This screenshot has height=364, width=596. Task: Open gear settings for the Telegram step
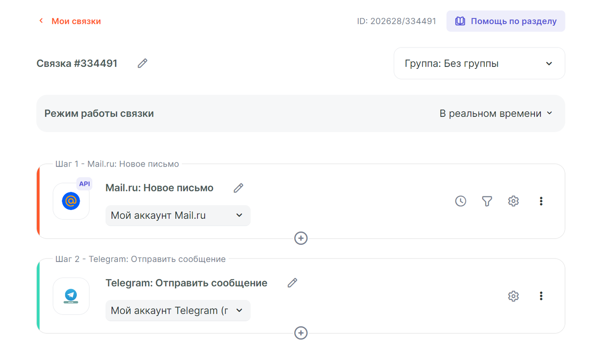coord(513,296)
